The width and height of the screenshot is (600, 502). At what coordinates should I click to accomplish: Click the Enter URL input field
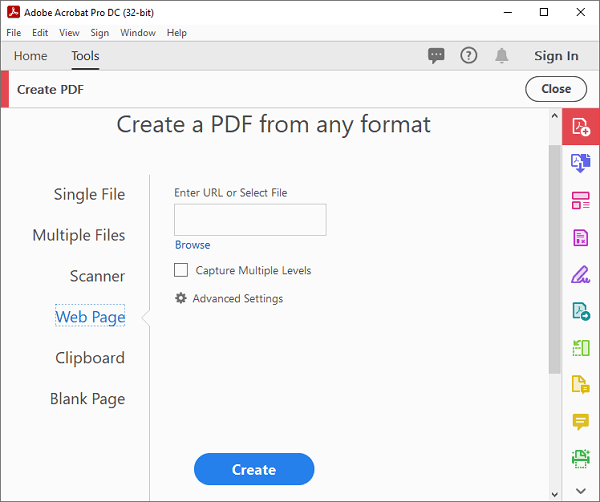250,220
